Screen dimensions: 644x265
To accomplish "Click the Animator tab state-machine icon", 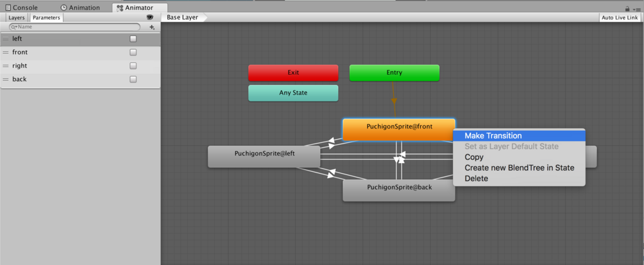I will click(120, 8).
